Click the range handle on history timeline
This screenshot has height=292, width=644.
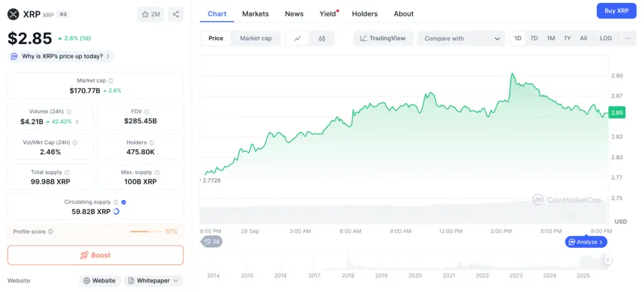[x=608, y=259]
